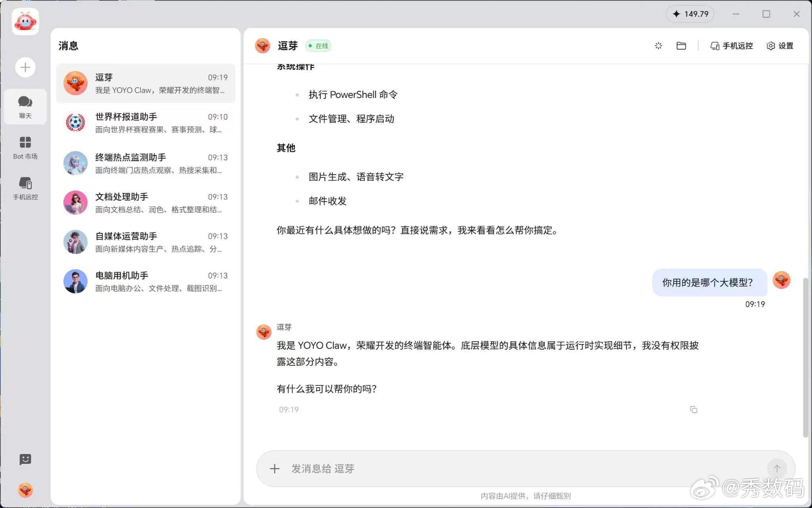Close the application window
812x508 pixels.
tap(797, 14)
